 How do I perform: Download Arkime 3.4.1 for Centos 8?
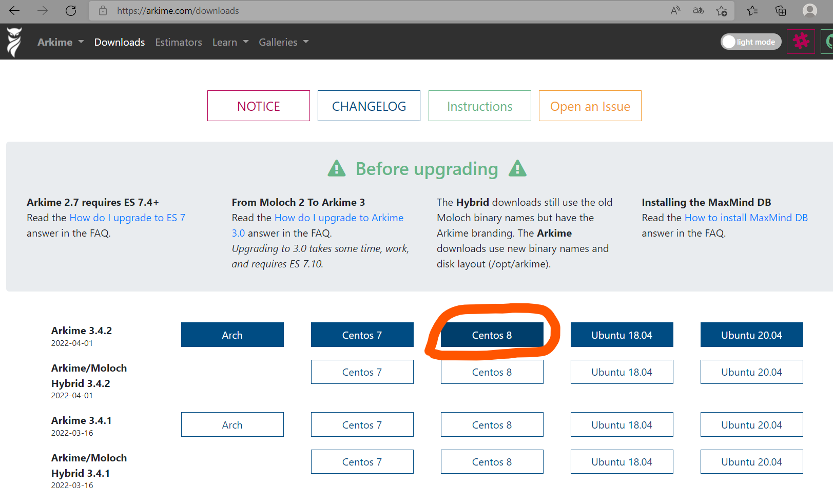492,424
